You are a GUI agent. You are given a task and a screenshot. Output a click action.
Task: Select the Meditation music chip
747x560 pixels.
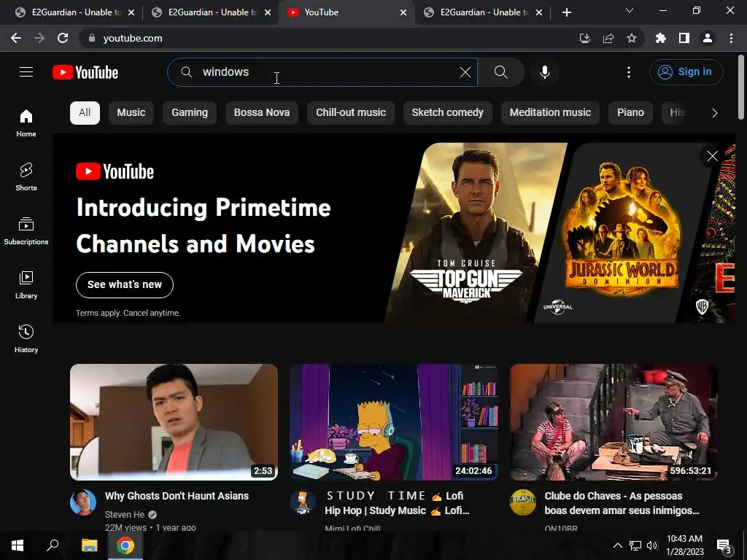(x=550, y=113)
